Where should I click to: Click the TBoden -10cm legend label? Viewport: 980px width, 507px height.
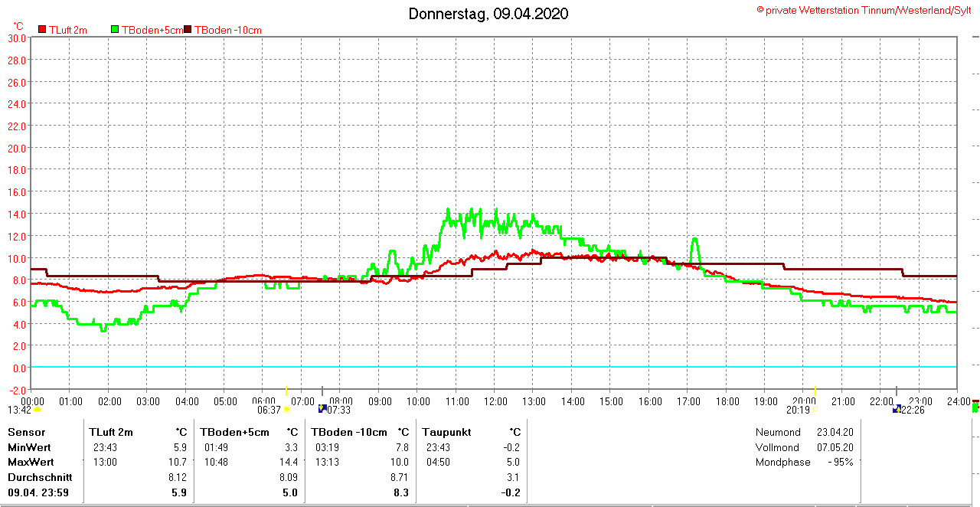(x=228, y=30)
